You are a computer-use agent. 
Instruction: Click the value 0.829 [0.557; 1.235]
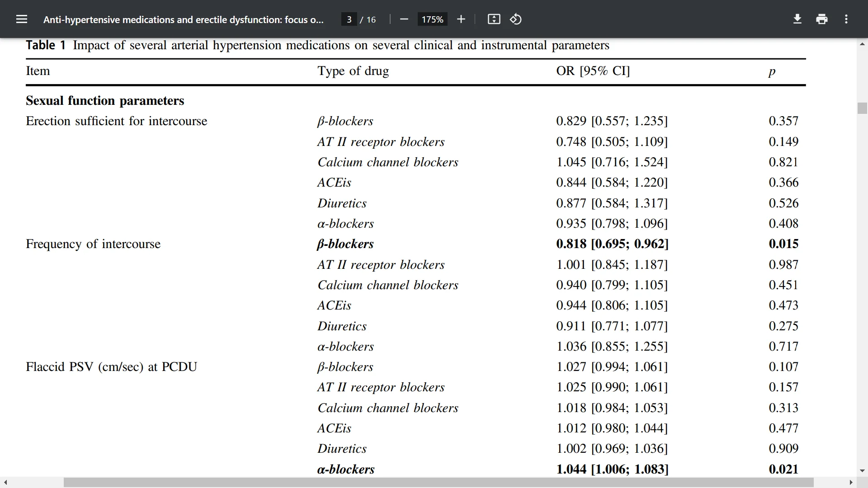[612, 121]
